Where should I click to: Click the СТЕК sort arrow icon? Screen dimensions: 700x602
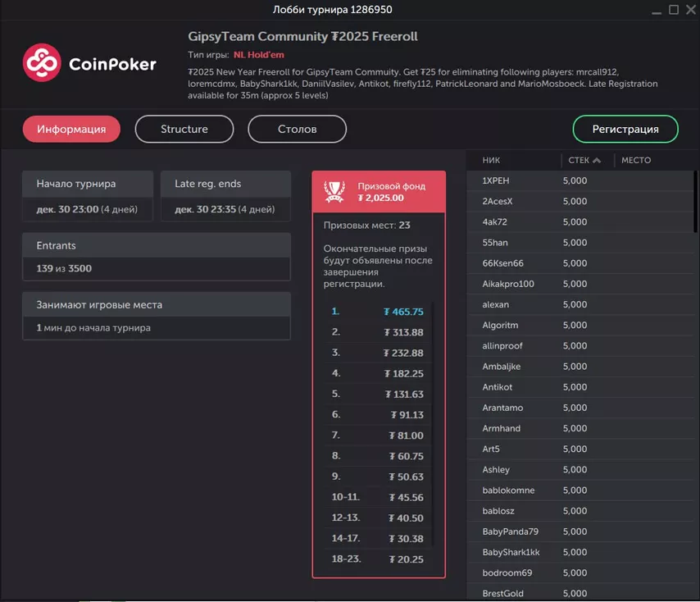597,160
